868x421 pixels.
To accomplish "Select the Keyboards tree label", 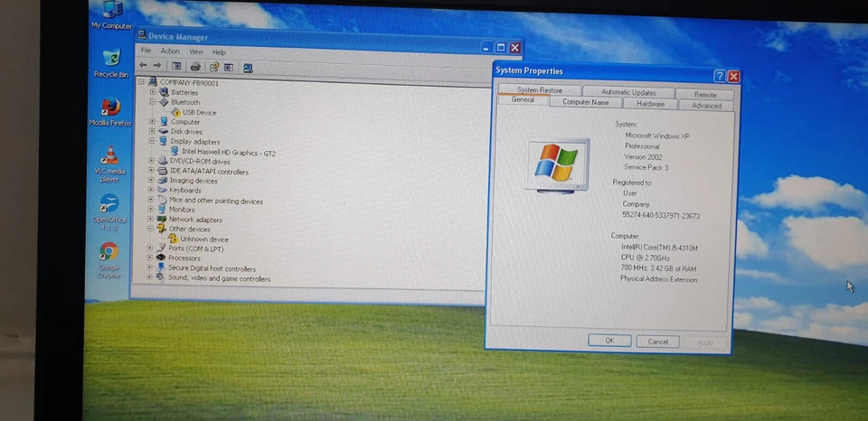I will pyautogui.click(x=184, y=191).
